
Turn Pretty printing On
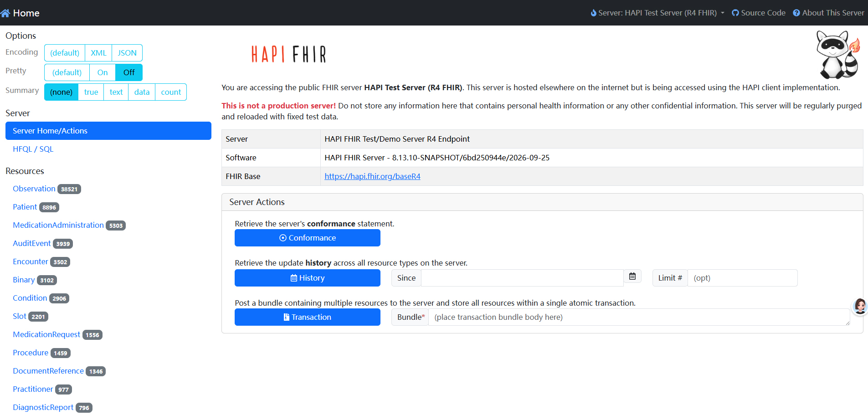[103, 72]
